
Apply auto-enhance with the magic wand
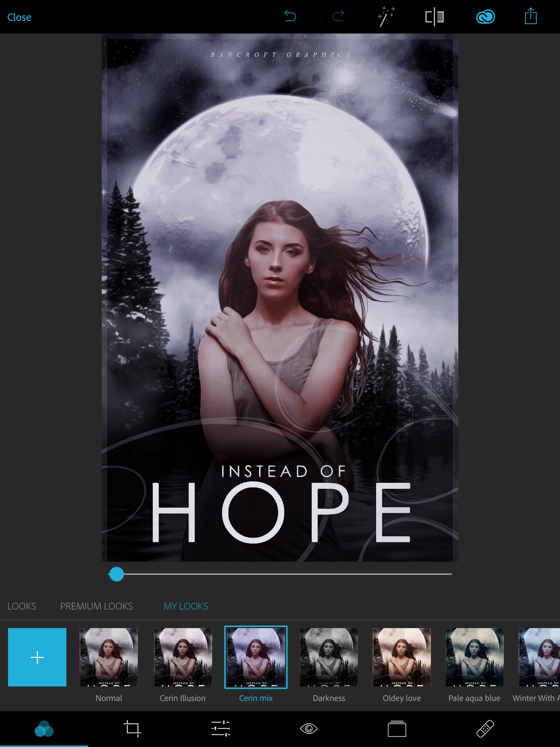coord(386,17)
